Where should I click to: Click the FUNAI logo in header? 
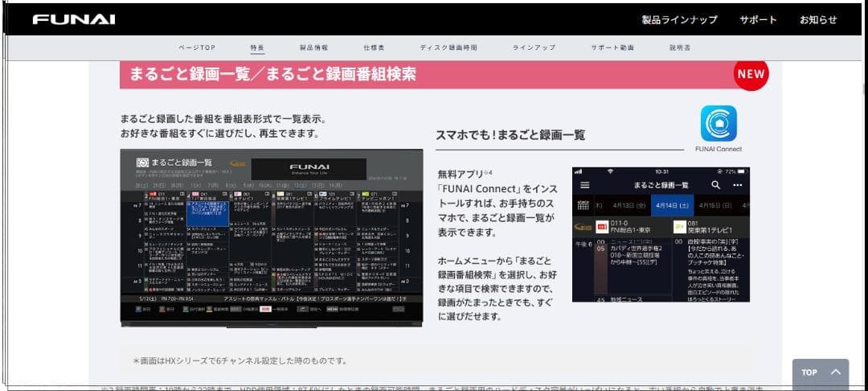[74, 19]
